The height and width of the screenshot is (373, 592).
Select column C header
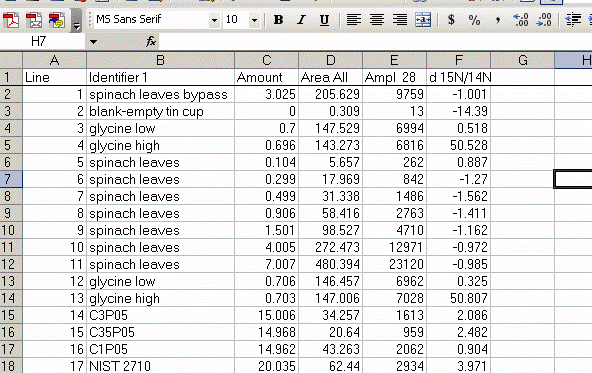pyautogui.click(x=267, y=60)
